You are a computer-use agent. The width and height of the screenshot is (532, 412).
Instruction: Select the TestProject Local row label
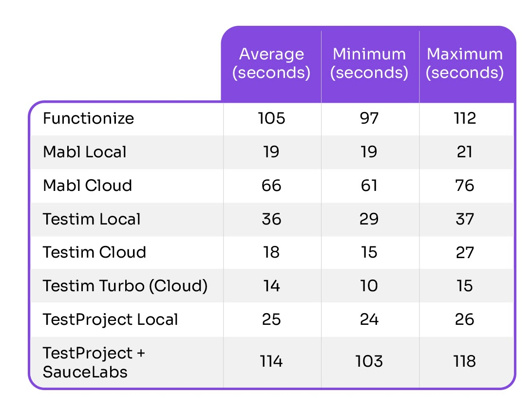pos(111,319)
